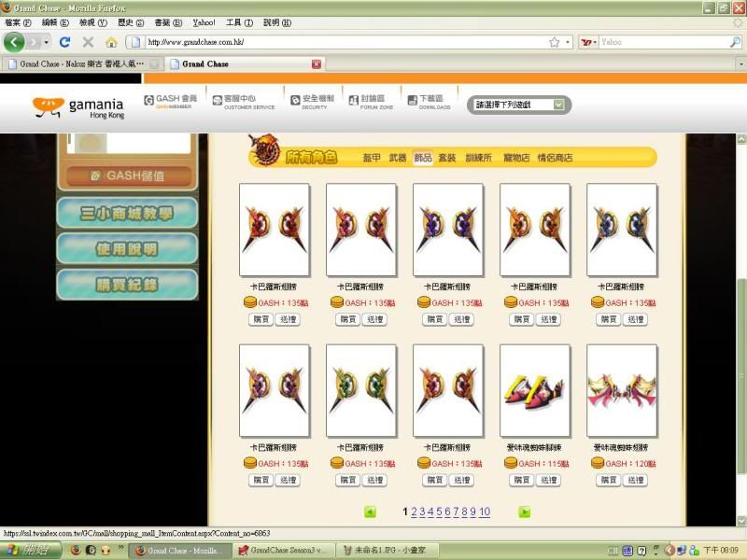Open the 檢視 (V) menu
This screenshot has width=747, height=560.
[92, 22]
